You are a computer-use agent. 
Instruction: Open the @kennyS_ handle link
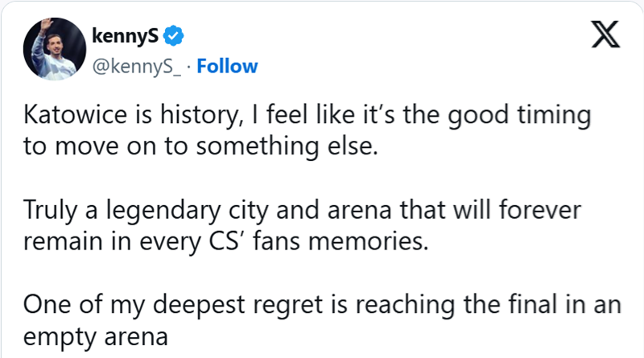click(136, 66)
